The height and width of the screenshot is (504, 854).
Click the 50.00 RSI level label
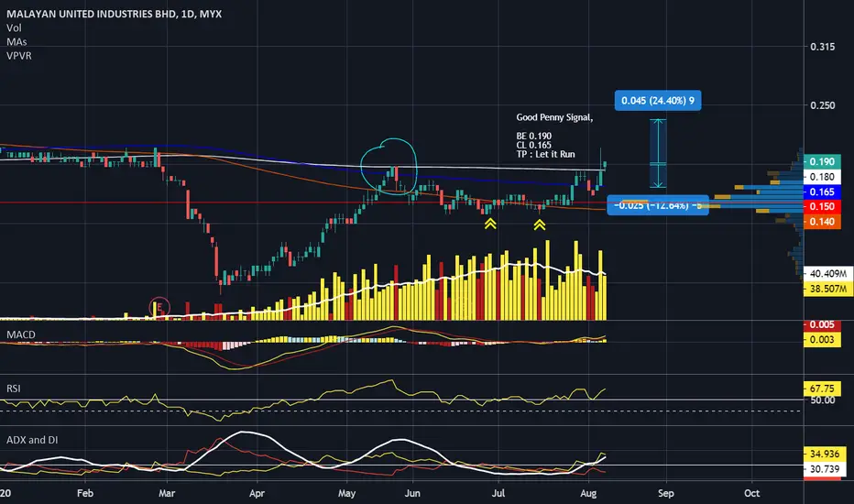pos(823,400)
